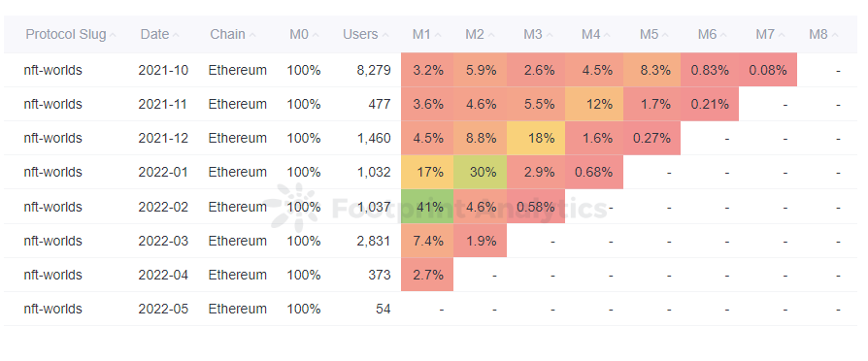Image resolution: width=868 pixels, height=361 pixels.
Task: Click the M8 column header
Action: pyautogui.click(x=823, y=34)
